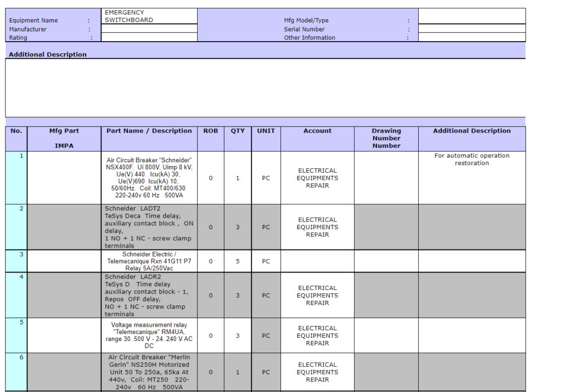Click the Schneider LADT2 part description cell

point(149,227)
